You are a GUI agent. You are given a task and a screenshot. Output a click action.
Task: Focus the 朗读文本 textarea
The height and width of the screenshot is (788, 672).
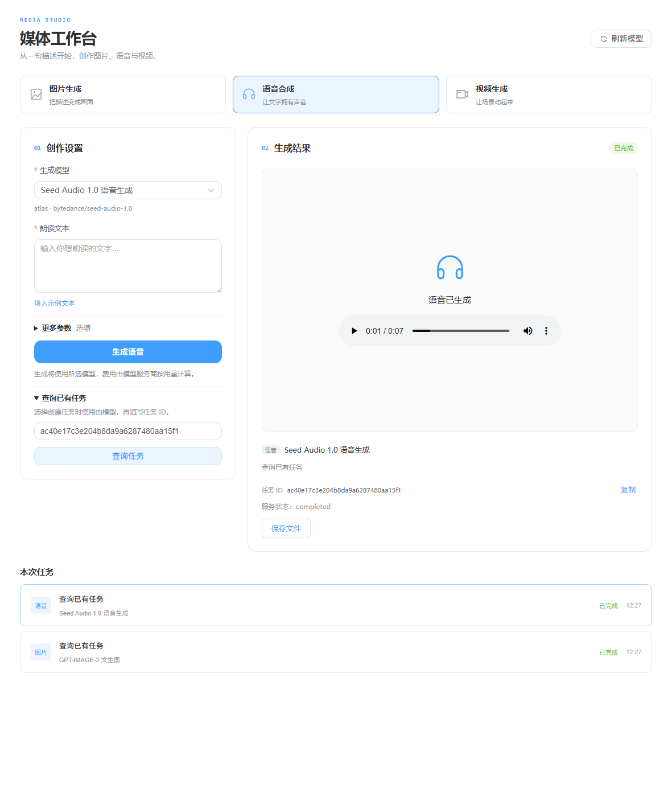tap(128, 266)
